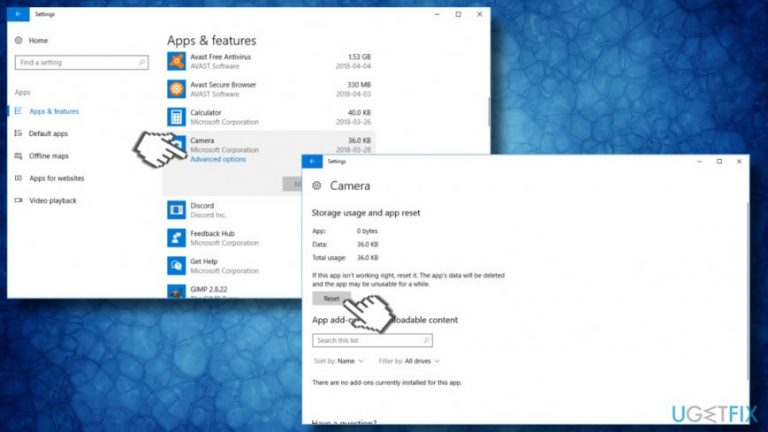Image resolution: width=768 pixels, height=432 pixels.
Task: Open Offline maps section
Action: coord(49,156)
